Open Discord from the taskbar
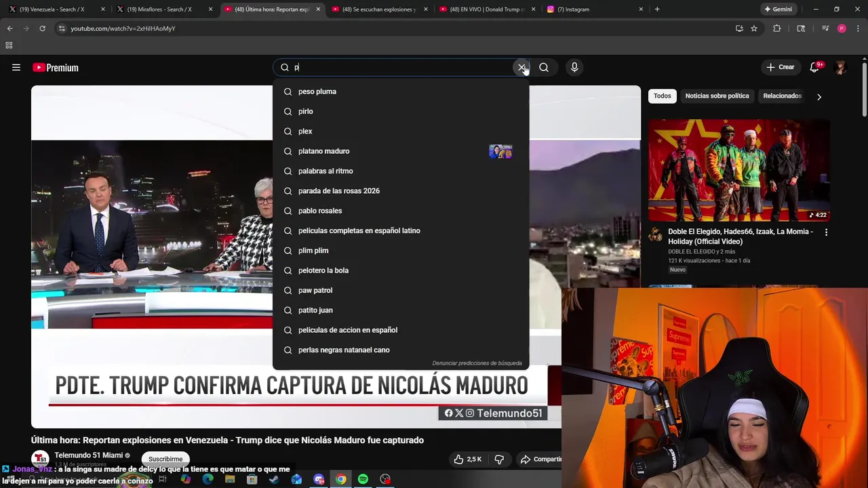 point(319,479)
